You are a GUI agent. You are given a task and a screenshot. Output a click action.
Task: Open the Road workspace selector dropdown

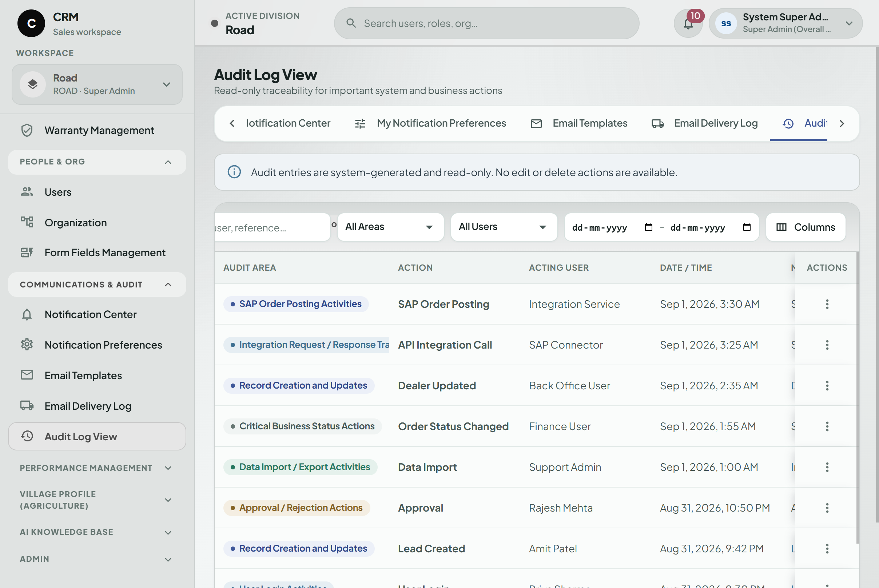point(97,84)
